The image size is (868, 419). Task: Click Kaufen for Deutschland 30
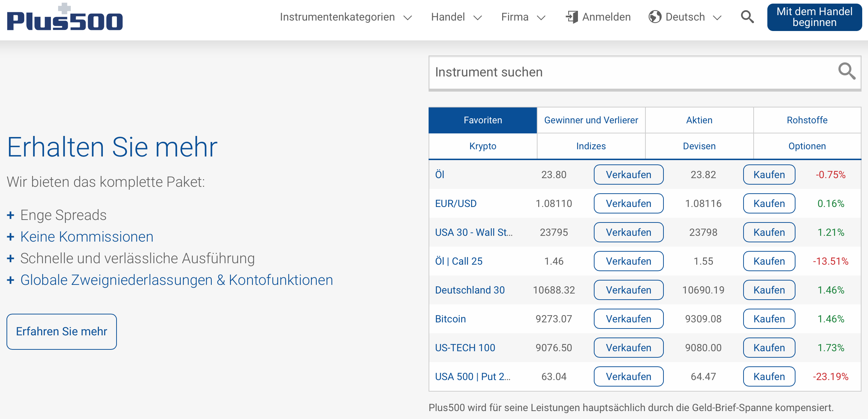[x=769, y=290]
